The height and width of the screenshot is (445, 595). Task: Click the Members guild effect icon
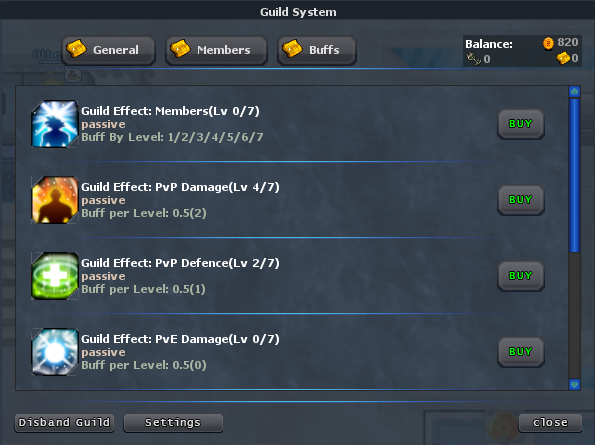(x=55, y=124)
